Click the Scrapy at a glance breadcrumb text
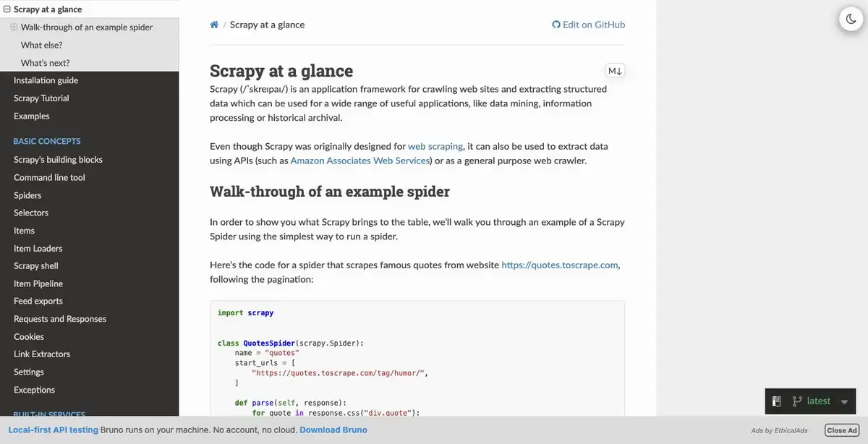Viewport: 868px width, 444px height. (267, 25)
